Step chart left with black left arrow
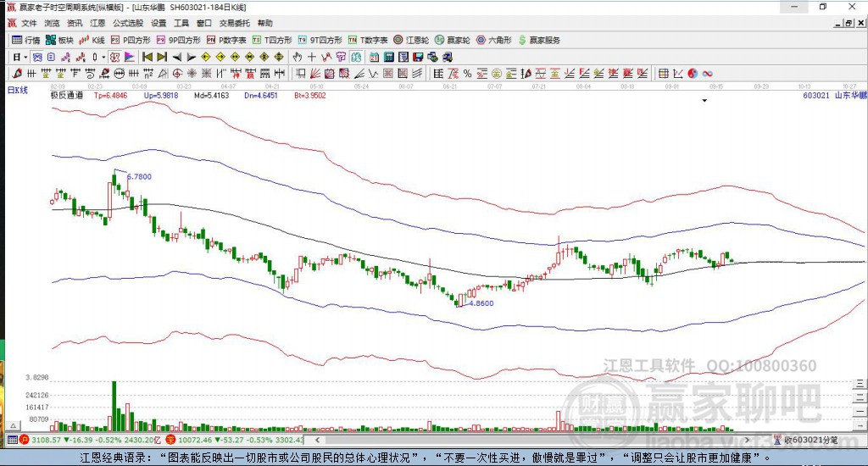Viewport: 868px width, 466px height. (x=176, y=57)
